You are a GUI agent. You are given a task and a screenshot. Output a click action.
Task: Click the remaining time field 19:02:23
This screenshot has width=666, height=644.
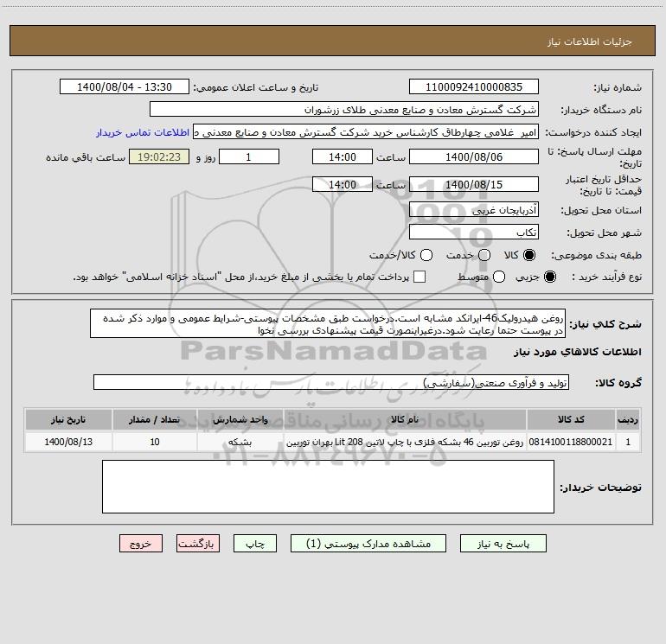159,156
